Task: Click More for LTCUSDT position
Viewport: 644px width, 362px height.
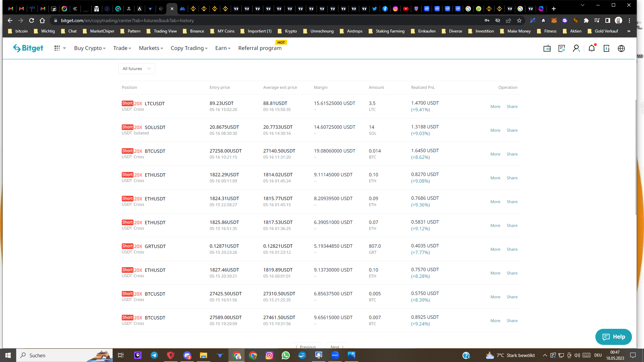Action: pos(495,107)
